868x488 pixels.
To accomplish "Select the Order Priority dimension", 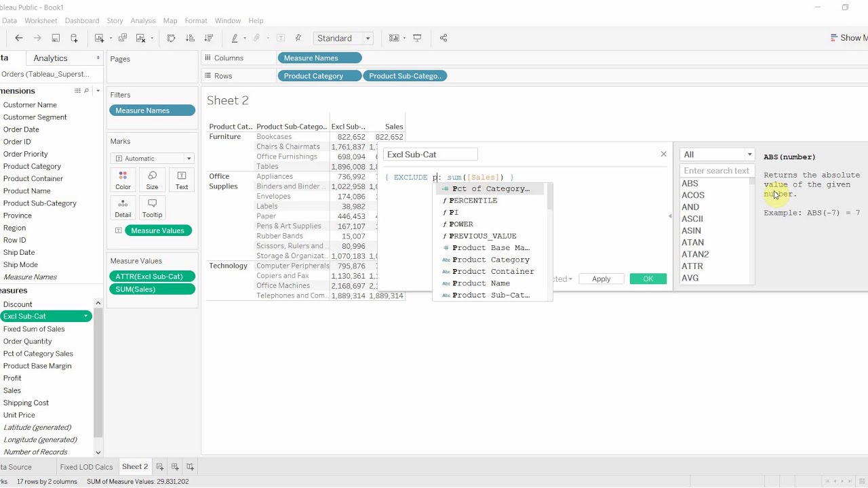I will [x=26, y=154].
